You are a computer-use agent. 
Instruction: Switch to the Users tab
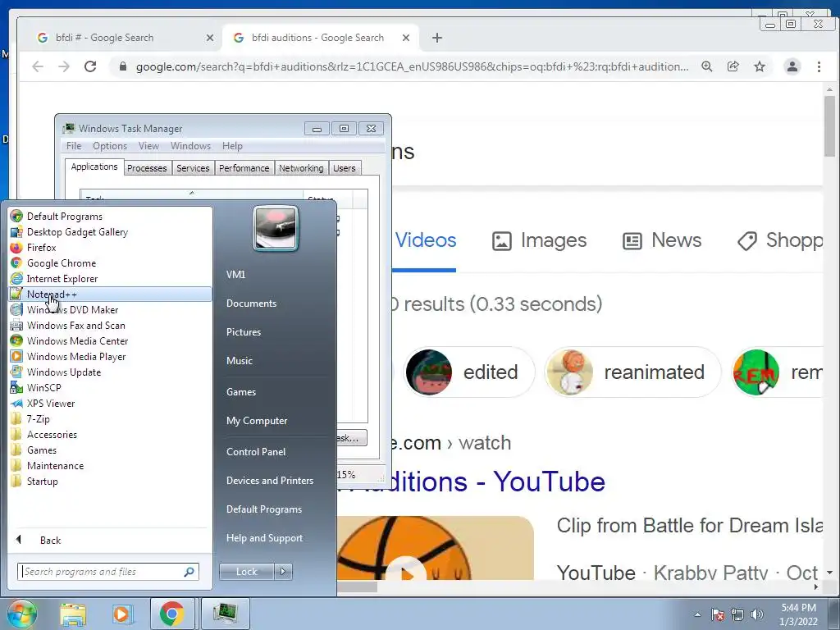(x=344, y=168)
